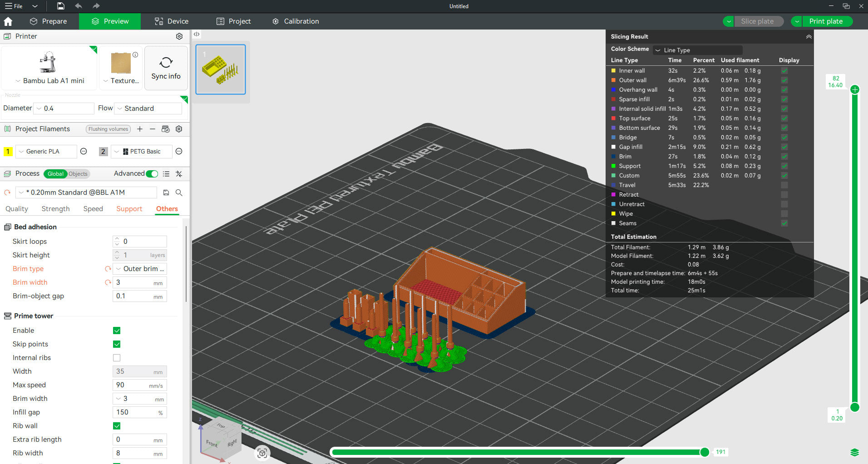This screenshot has height=464, width=868.
Task: Open the Color Scheme Line Type dropdown
Action: [x=697, y=50]
